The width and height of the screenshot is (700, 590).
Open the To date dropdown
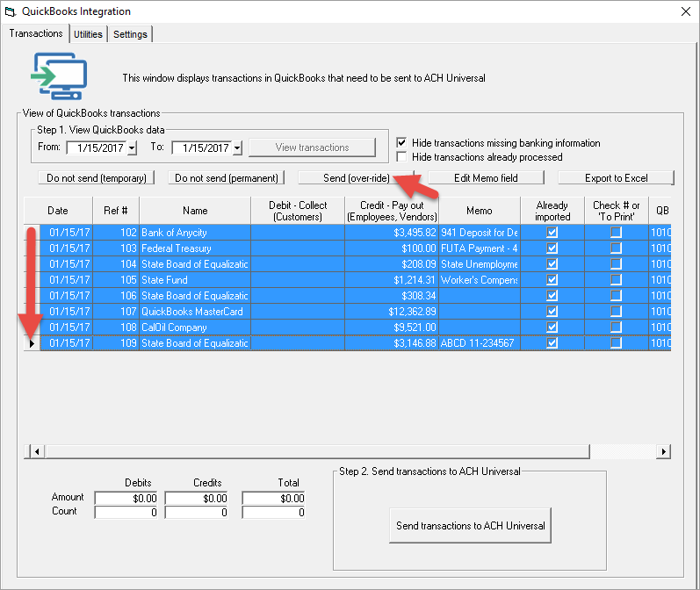coord(237,147)
